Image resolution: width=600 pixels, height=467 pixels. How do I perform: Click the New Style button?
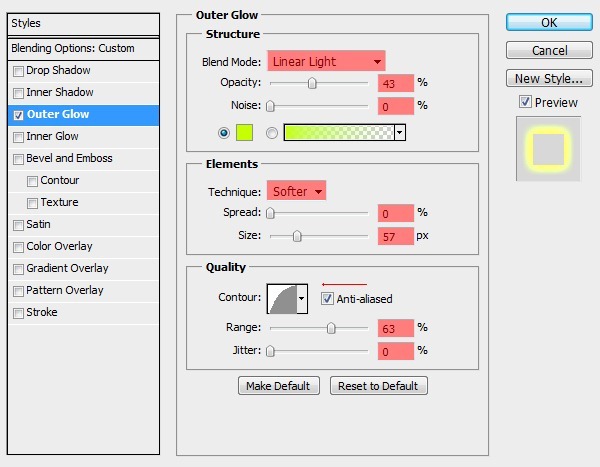[x=549, y=78]
